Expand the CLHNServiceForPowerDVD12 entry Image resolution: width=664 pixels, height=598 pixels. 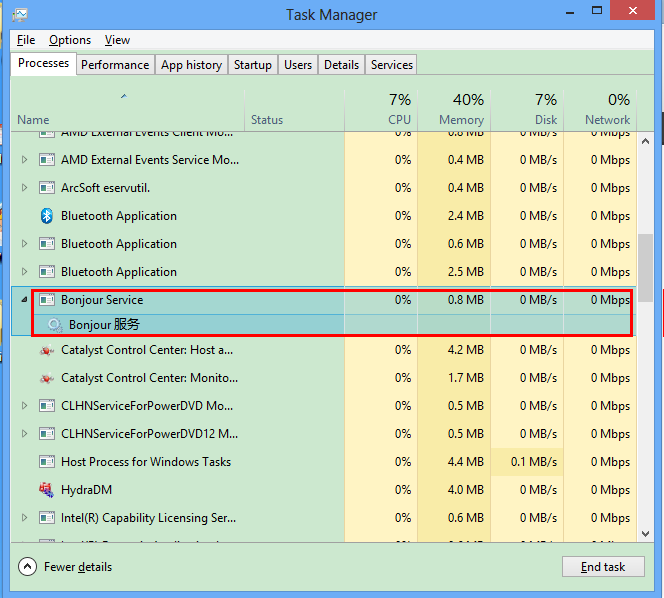tap(25, 434)
